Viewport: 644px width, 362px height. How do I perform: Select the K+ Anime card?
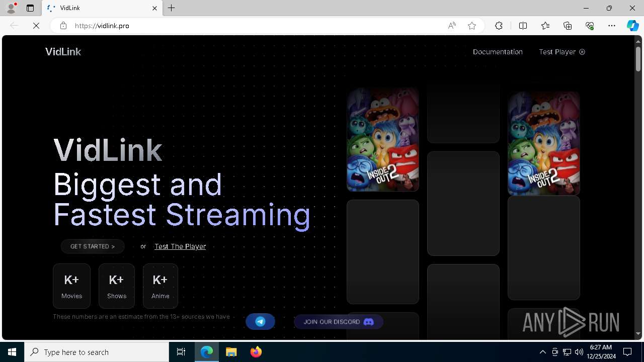160,286
